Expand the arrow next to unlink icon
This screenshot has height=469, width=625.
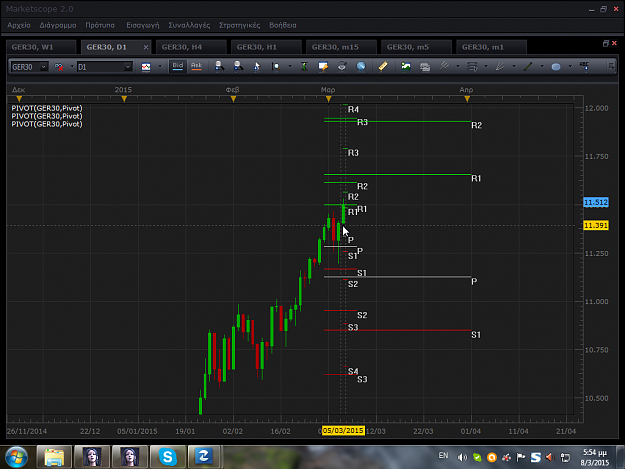coord(72,67)
